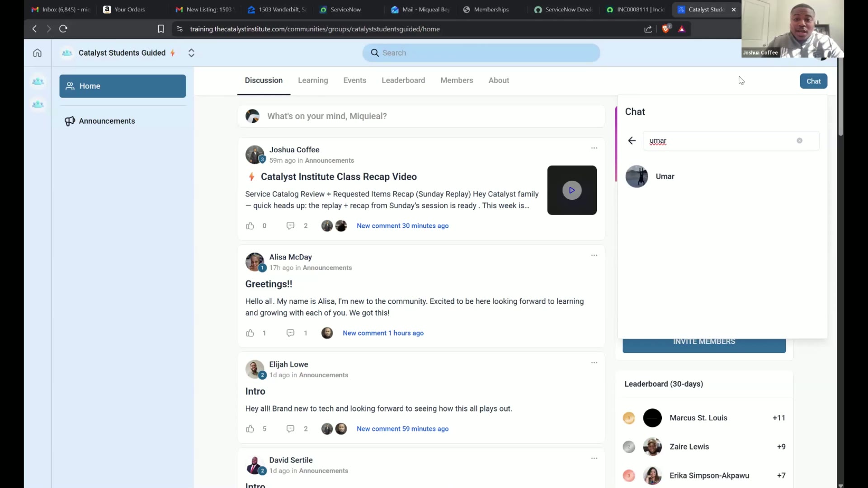Viewport: 868px width, 488px height.
Task: Open options menu on David Sertile's post
Action: tap(594, 459)
